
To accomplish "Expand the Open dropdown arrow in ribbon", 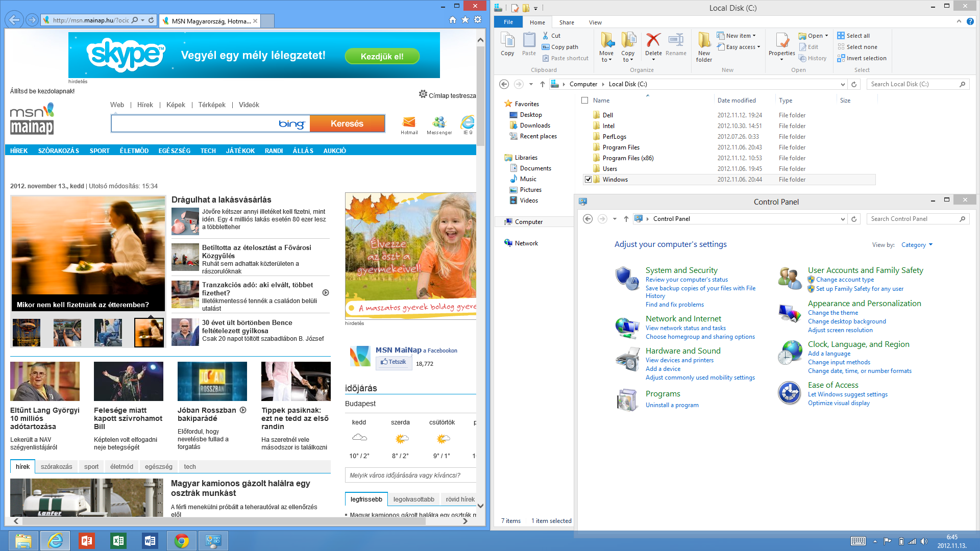I will click(x=826, y=36).
